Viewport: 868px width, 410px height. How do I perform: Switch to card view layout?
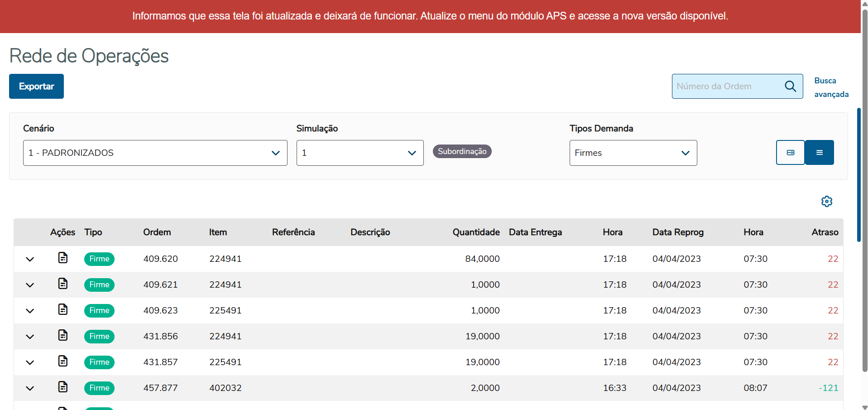tap(790, 153)
